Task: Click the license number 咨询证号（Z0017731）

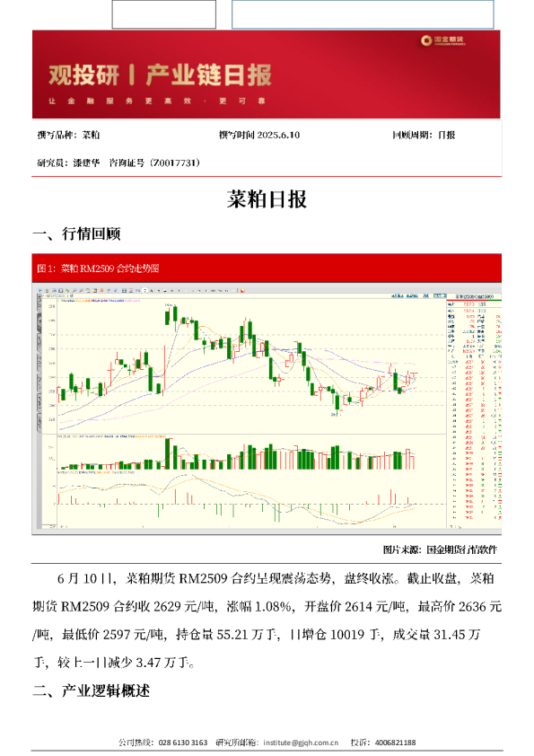Action: (154, 163)
